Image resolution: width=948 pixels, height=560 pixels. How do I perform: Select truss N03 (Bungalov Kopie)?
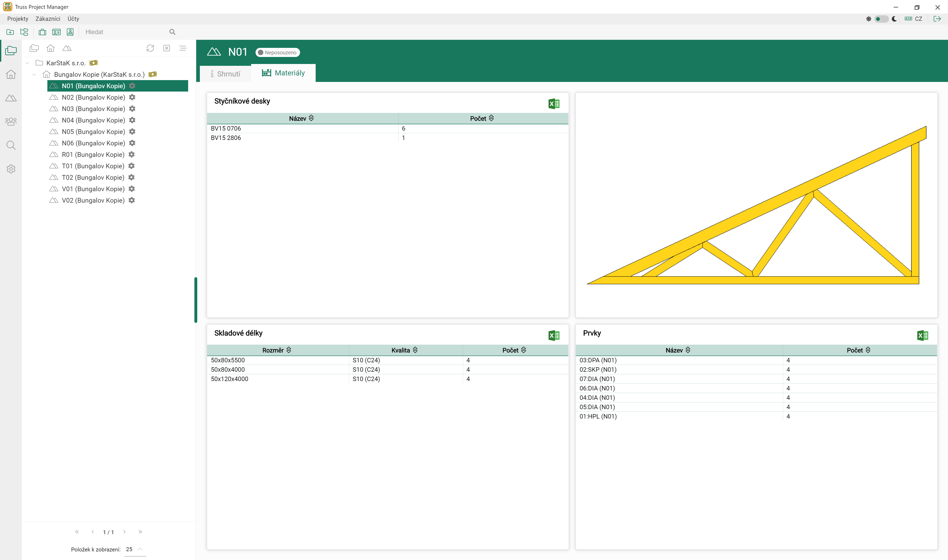(x=93, y=109)
